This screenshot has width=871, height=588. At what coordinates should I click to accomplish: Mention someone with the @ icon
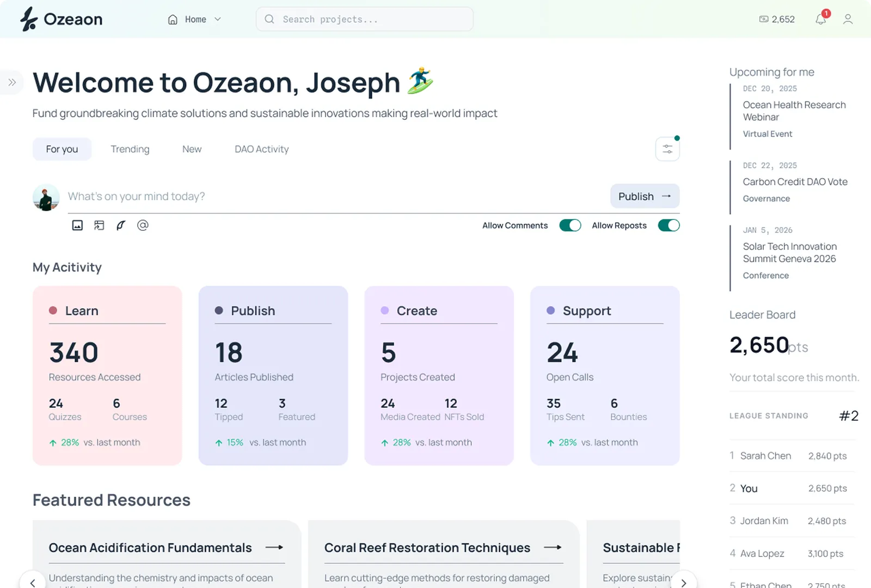(143, 225)
